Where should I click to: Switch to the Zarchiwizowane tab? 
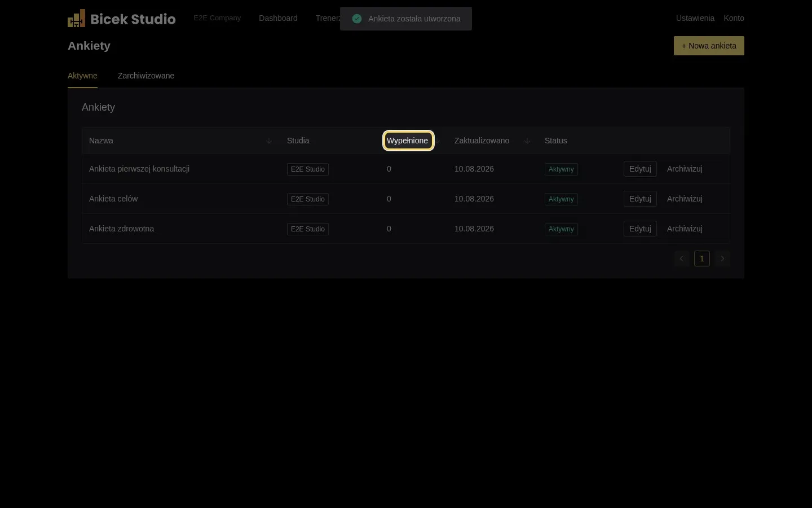click(146, 76)
